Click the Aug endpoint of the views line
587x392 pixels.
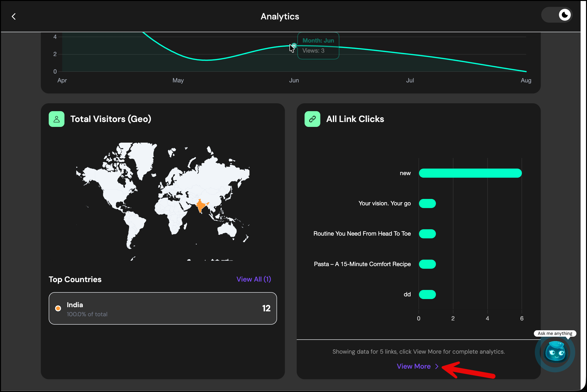coord(526,72)
